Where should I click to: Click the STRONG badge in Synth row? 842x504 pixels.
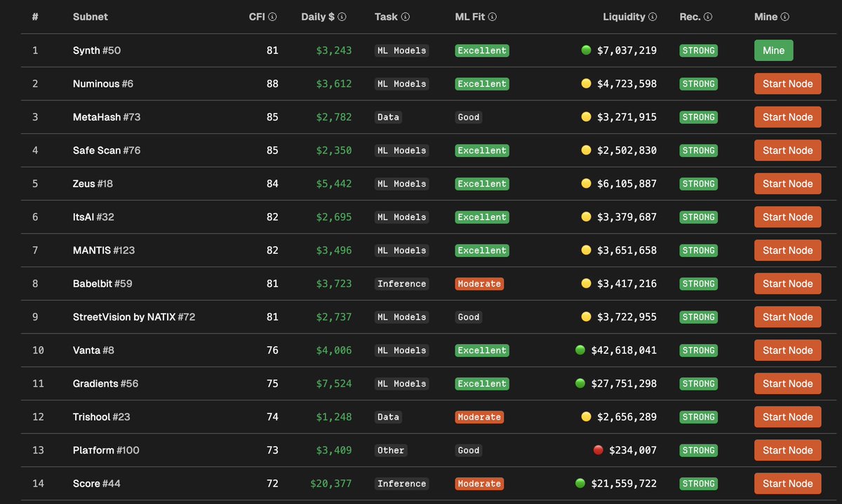(698, 50)
